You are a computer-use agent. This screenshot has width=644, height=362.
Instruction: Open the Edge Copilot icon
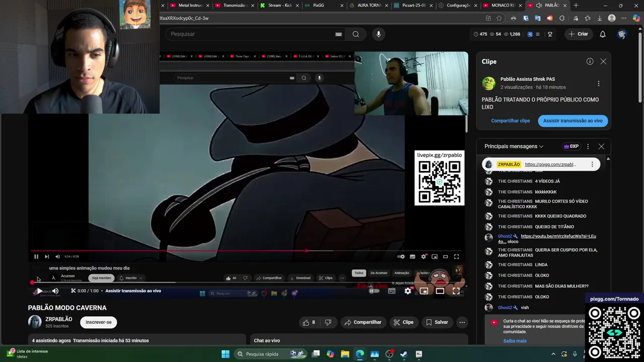[636, 18]
